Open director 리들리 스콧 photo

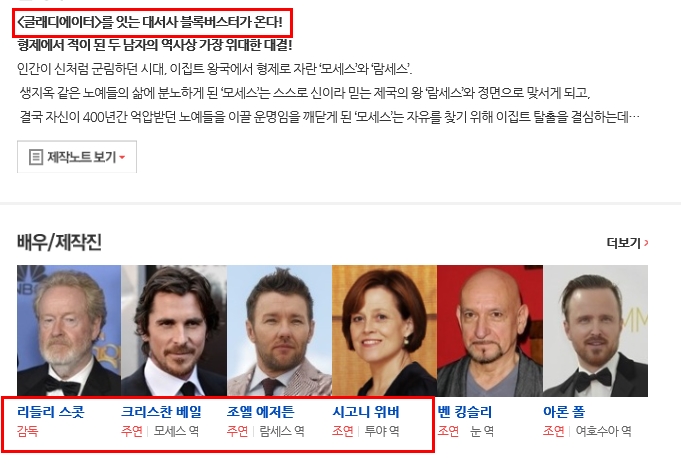69,331
